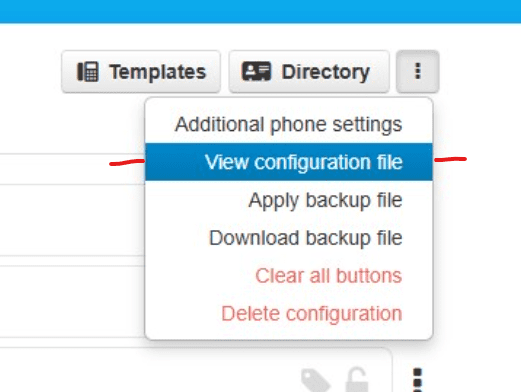The image size is (521, 392).
Task: Close the menu via the top vertical ellipsis button
Action: pos(417,71)
